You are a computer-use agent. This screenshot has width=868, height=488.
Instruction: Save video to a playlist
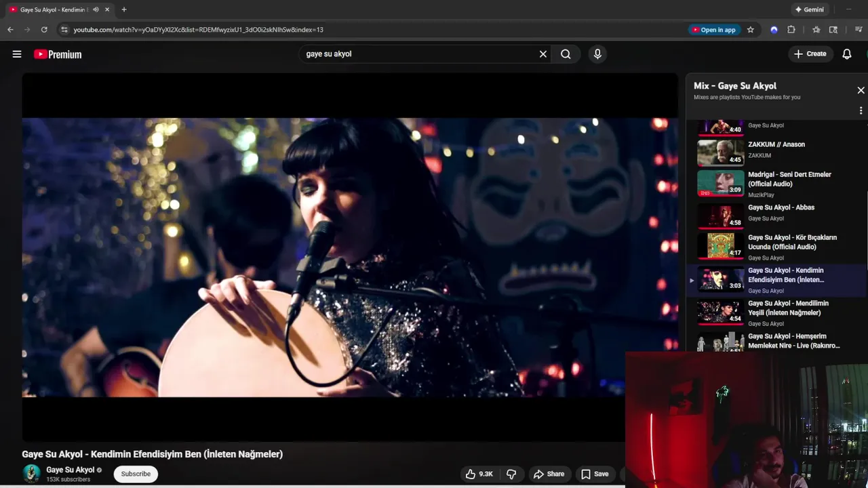[595, 474]
